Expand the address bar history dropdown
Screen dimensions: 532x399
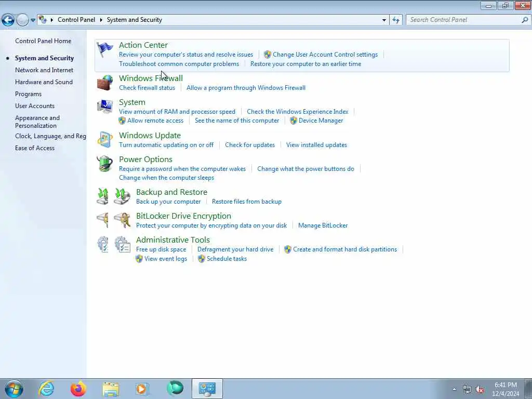[384, 20]
